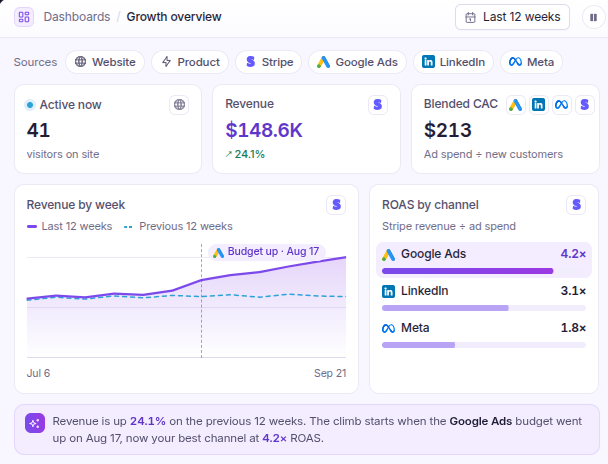
Task: Toggle the Stripe source chip
Action: 269,62
